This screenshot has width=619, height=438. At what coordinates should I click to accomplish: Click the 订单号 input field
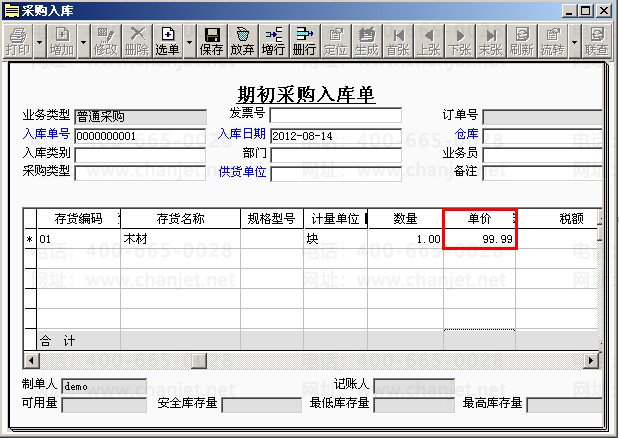pyautogui.click(x=542, y=117)
